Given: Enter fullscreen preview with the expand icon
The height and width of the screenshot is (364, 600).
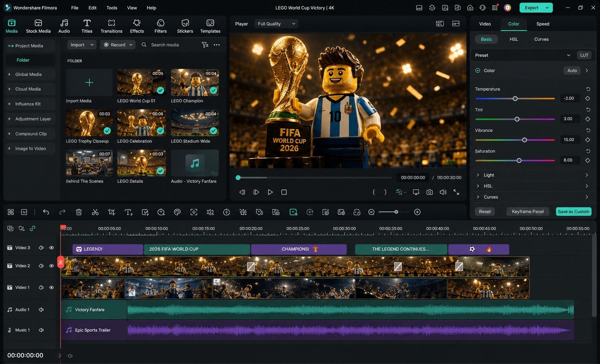Looking at the screenshot, I should coord(456,192).
